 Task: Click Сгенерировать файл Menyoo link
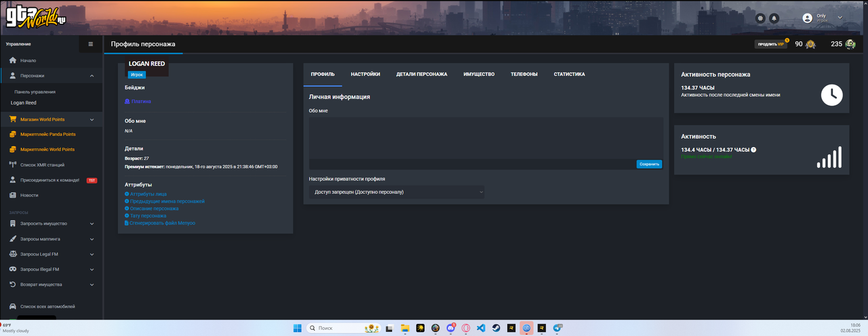[160, 223]
